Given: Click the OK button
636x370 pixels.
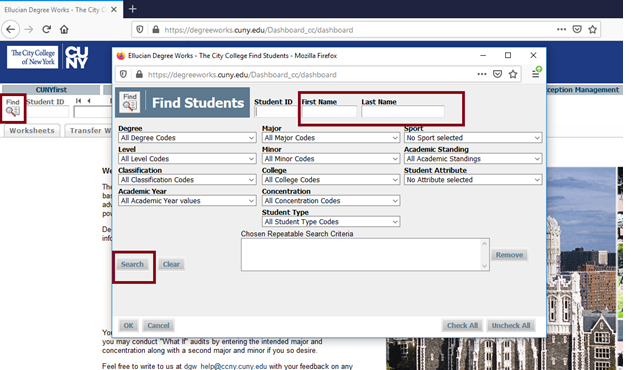Looking at the screenshot, I should pos(128,325).
